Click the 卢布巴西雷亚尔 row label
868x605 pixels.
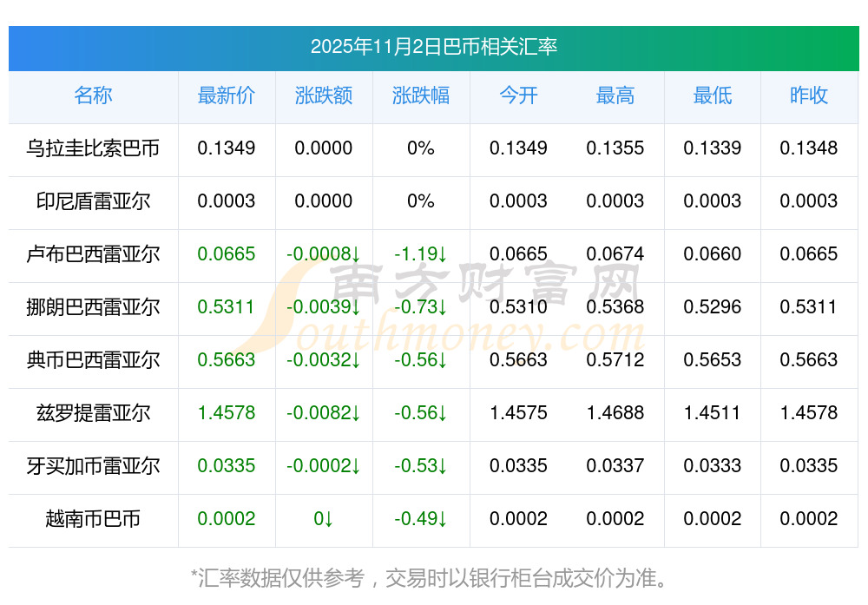tap(93, 254)
